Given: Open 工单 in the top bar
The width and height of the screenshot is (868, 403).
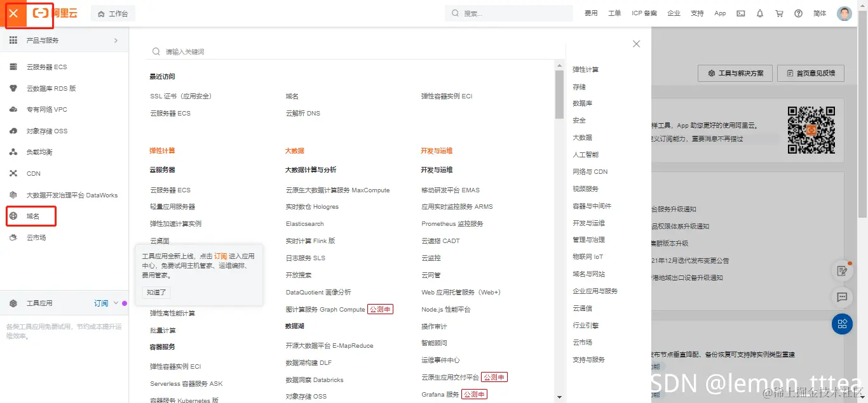Looking at the screenshot, I should [614, 13].
